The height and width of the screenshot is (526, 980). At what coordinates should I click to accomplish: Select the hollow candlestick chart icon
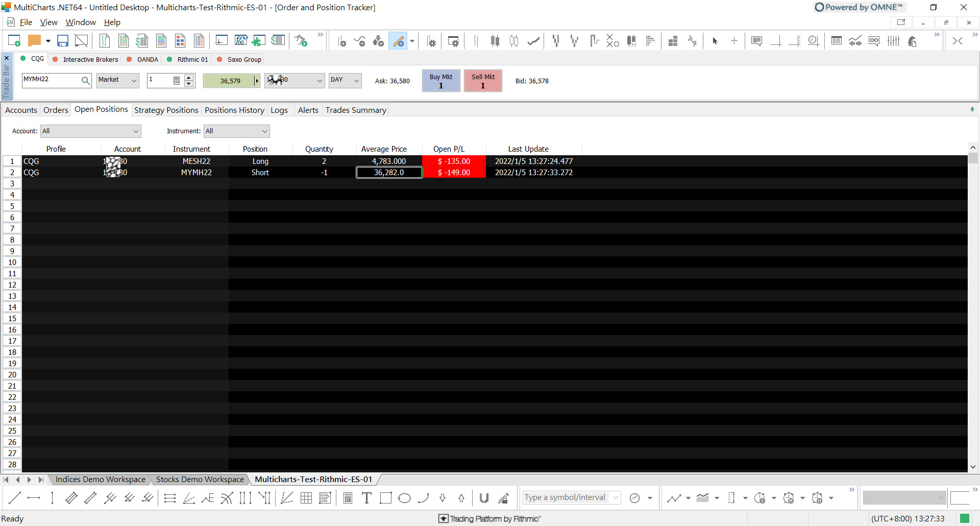[x=514, y=41]
